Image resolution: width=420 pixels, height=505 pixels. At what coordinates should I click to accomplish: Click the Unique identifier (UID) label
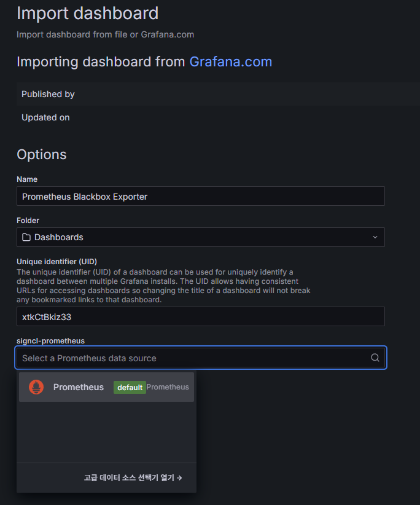click(x=56, y=262)
